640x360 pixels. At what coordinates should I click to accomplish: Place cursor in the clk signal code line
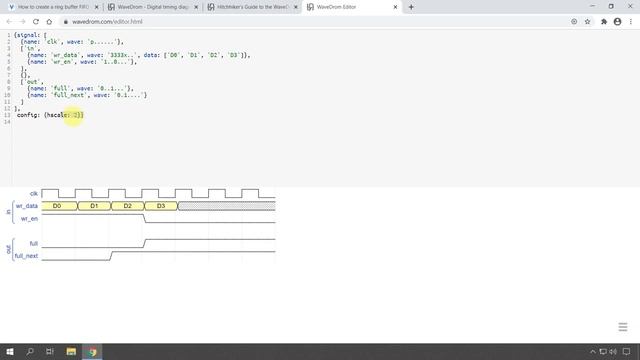(x=72, y=42)
